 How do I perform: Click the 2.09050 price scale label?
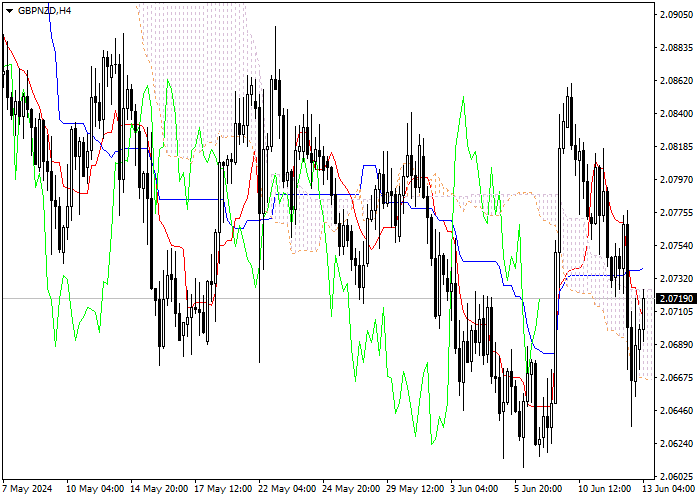click(x=676, y=15)
